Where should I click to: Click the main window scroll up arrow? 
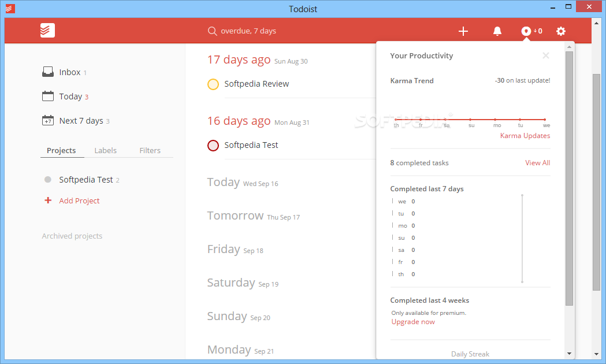pyautogui.click(x=596, y=23)
